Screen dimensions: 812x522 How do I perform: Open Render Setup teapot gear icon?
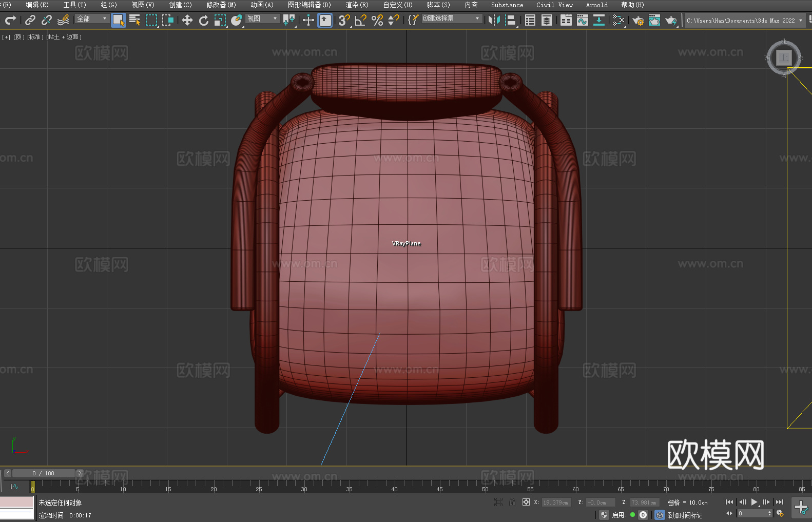coord(638,20)
